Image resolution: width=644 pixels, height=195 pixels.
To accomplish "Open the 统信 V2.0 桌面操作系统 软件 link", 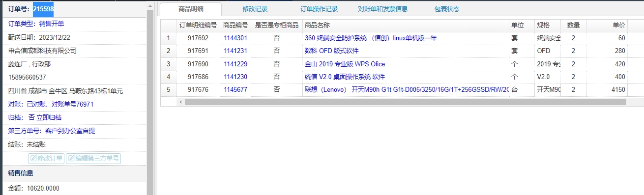I will click(x=345, y=77).
